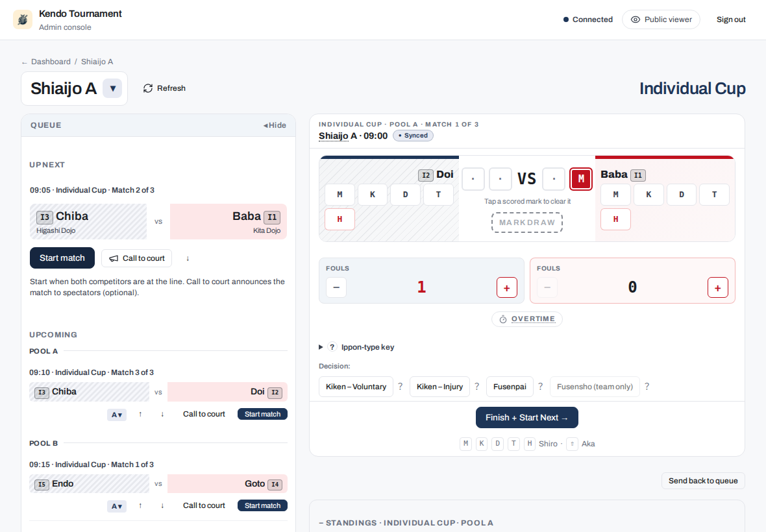Score Kote (K) for Doi

point(372,195)
